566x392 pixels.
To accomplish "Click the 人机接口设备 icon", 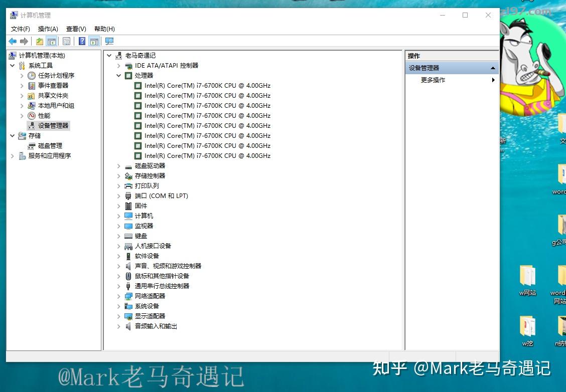I will point(128,246).
